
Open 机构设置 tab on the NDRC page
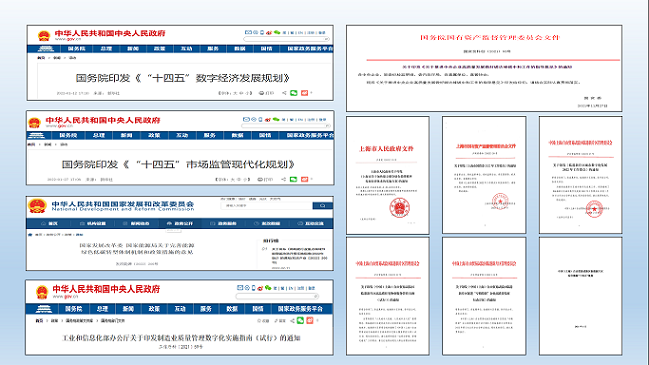[93, 223]
